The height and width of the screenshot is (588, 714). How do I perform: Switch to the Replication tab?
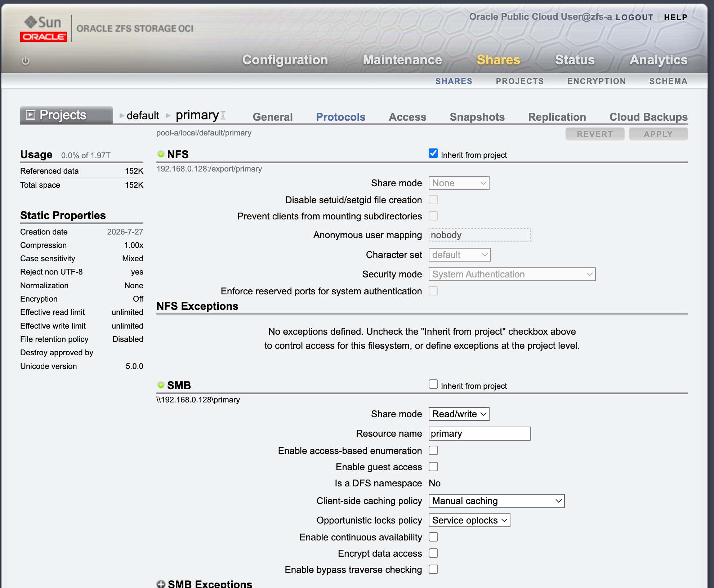pos(557,117)
